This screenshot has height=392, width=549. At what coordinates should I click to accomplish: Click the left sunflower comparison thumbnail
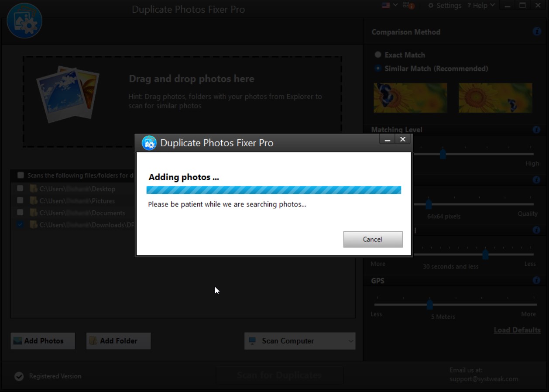point(410,98)
